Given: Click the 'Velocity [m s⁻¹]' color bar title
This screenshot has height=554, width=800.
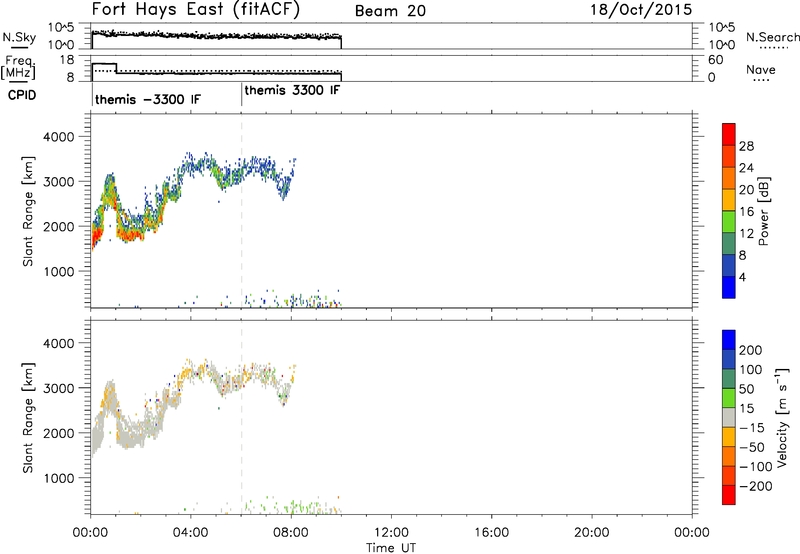Looking at the screenshot, I should point(782,417).
